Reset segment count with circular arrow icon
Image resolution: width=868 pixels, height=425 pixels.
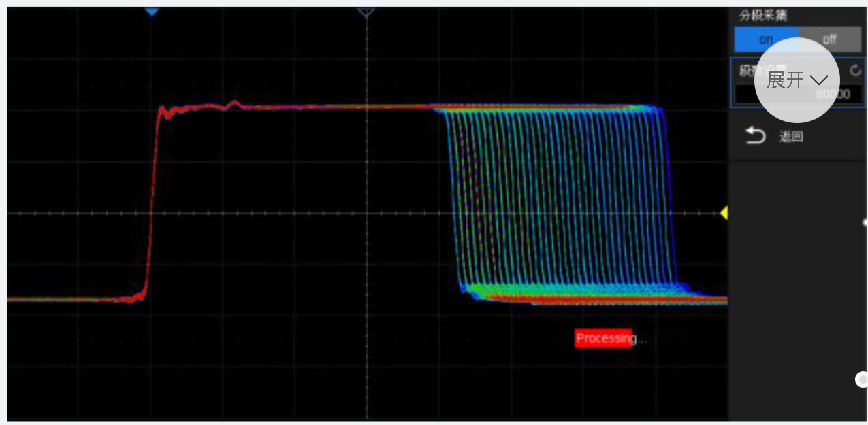pyautogui.click(x=856, y=71)
